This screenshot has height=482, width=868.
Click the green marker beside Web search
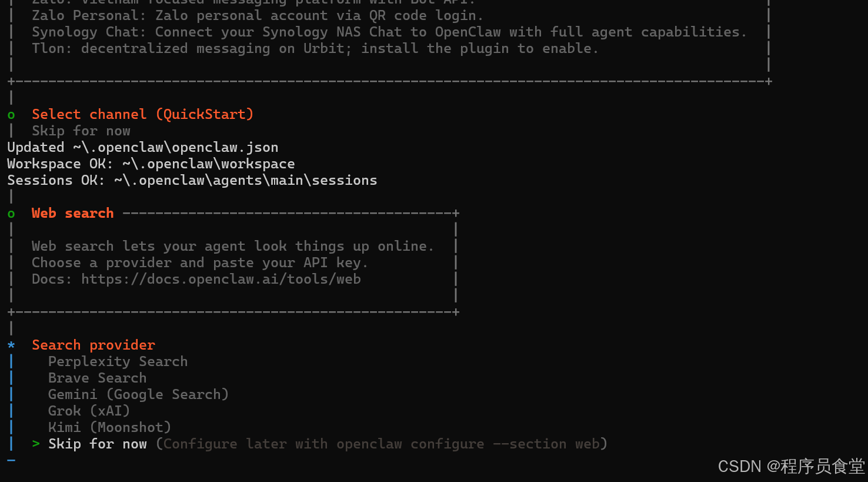click(11, 214)
